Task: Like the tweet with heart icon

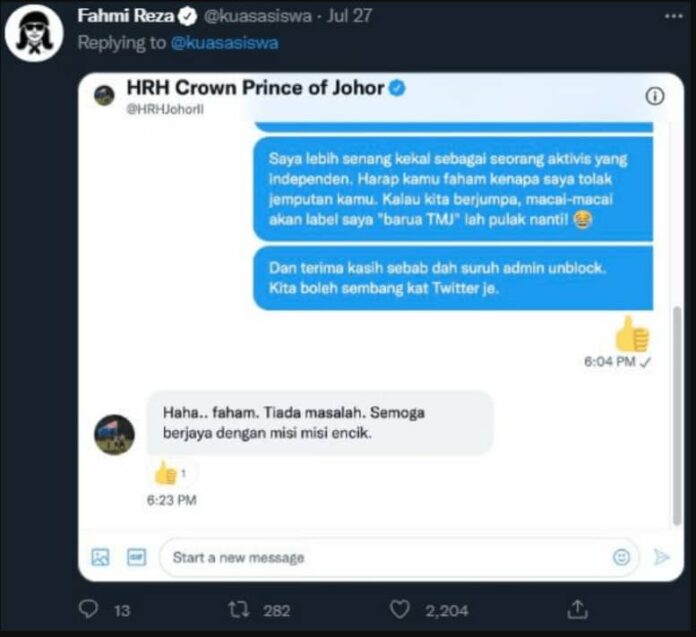Action: [x=399, y=609]
